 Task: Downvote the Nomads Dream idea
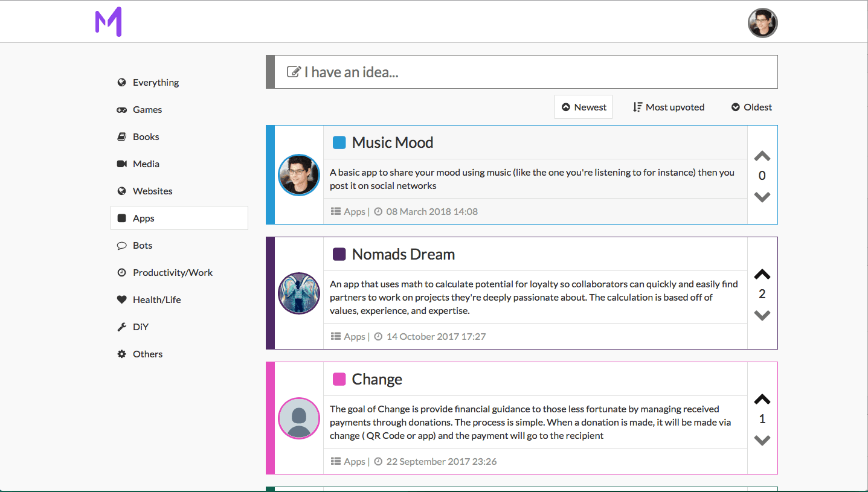pyautogui.click(x=762, y=315)
